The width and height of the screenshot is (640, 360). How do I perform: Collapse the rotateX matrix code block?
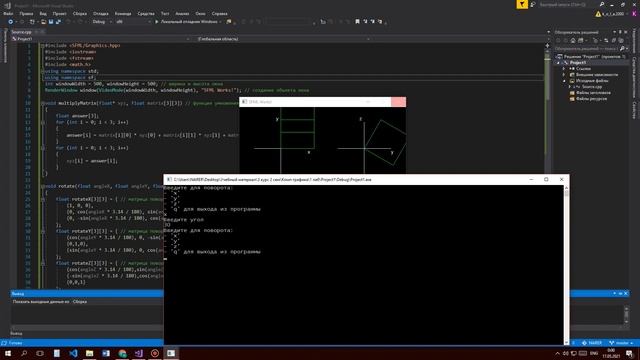42,199
